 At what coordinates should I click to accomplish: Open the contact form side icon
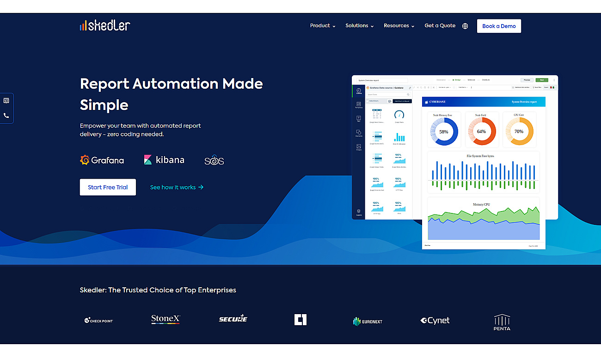[6, 100]
